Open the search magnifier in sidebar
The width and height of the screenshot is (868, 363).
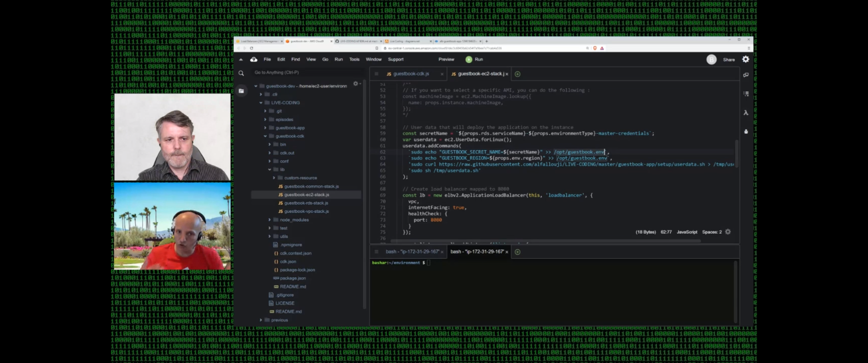(x=241, y=73)
